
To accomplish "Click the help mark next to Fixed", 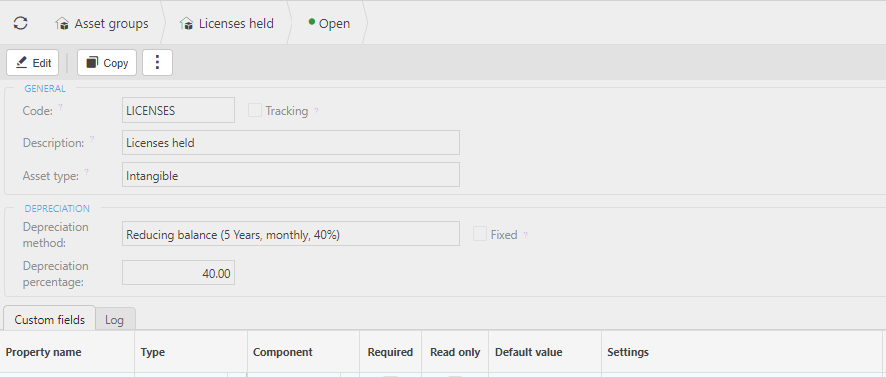I will click(525, 235).
